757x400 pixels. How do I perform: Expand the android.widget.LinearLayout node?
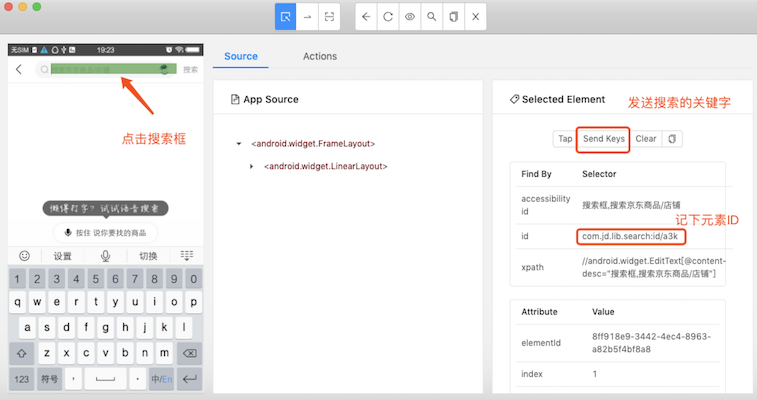252,166
